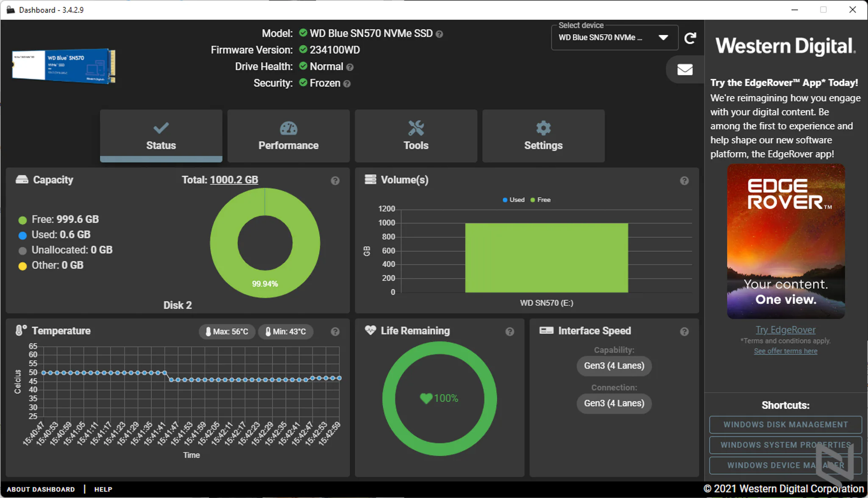Click the help icon next to Security Frozen
868x498 pixels.
(347, 84)
